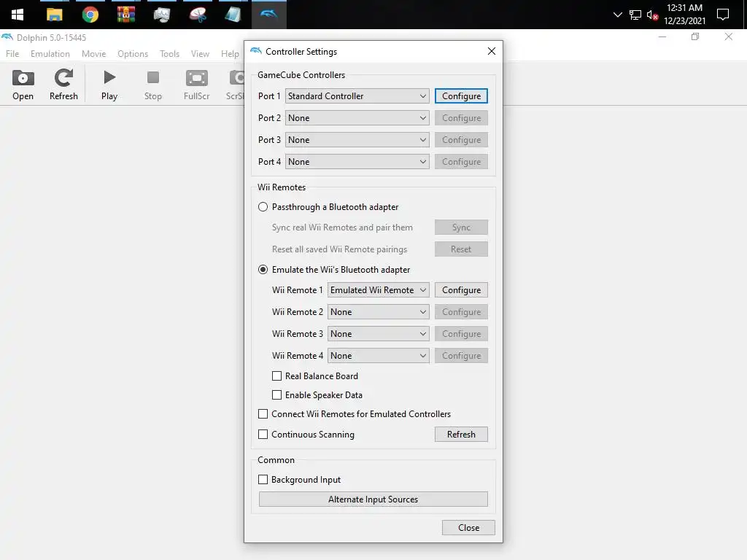
Task: Open the WinRAR taskbar icon
Action: [x=125, y=15]
